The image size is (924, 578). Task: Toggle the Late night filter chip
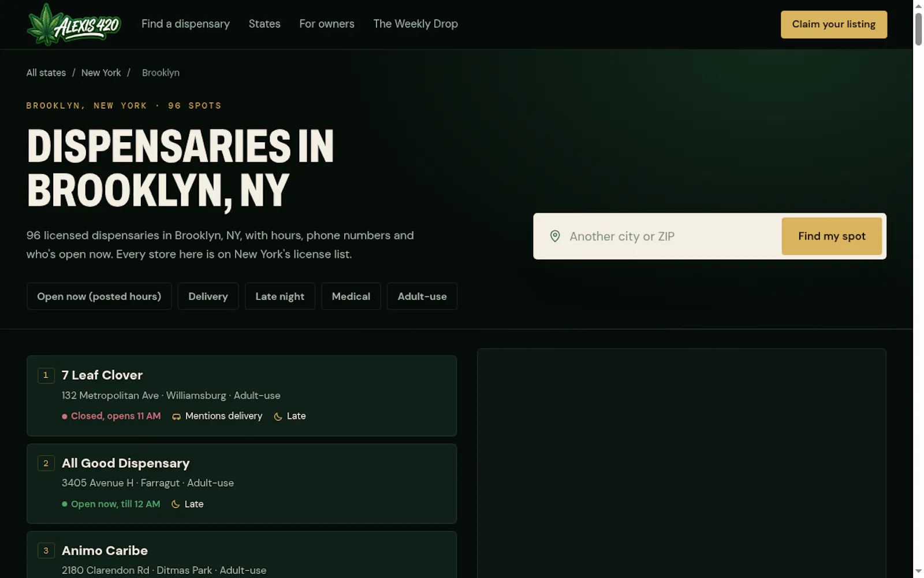pos(280,296)
